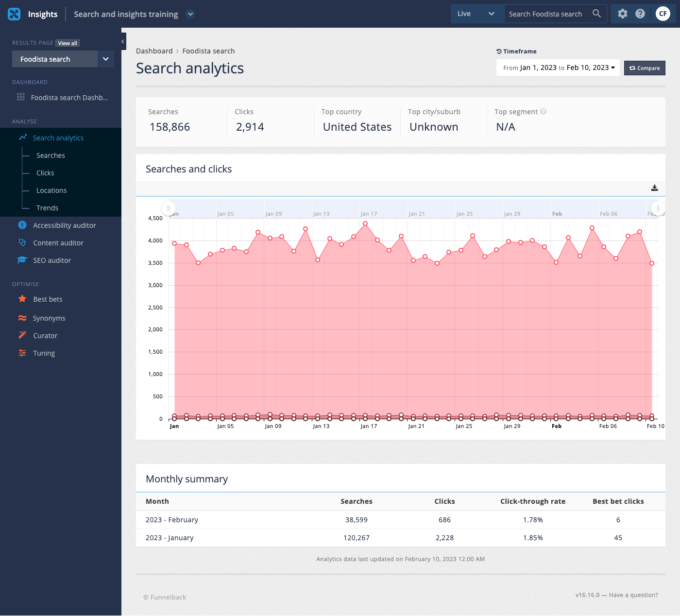Download the Searches and clicks chart
Image resolution: width=680 pixels, height=616 pixels.
[654, 188]
